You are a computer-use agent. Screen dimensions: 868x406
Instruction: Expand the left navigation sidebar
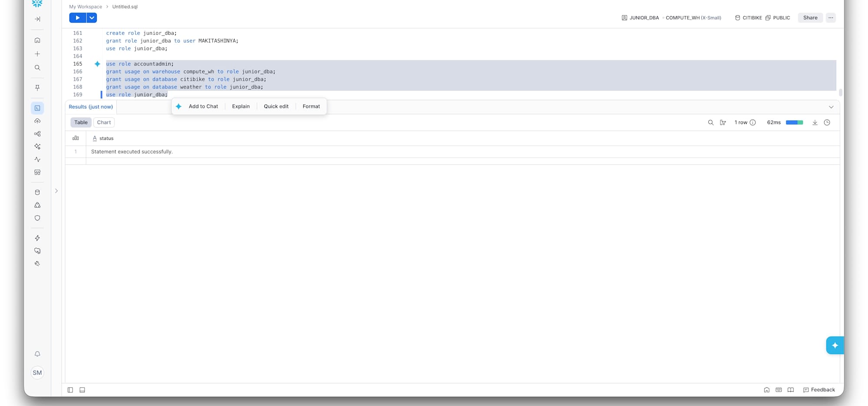click(37, 19)
